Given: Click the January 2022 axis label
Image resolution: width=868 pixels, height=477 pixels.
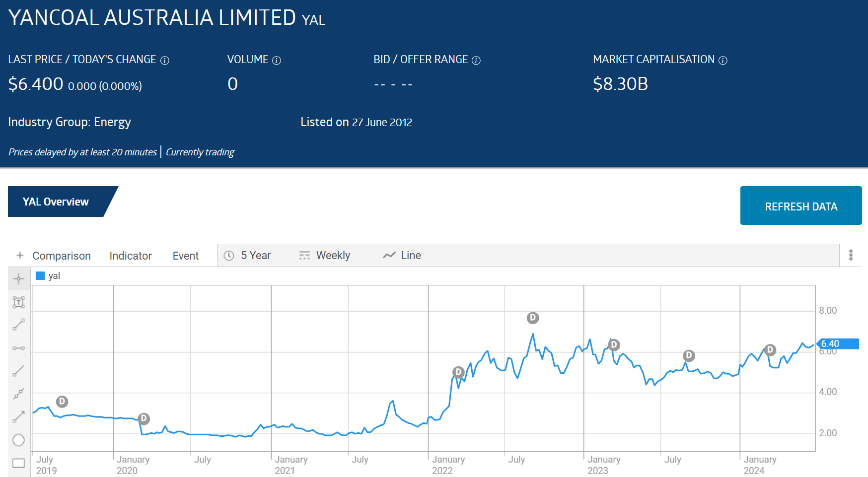Looking at the screenshot, I should 448,465.
